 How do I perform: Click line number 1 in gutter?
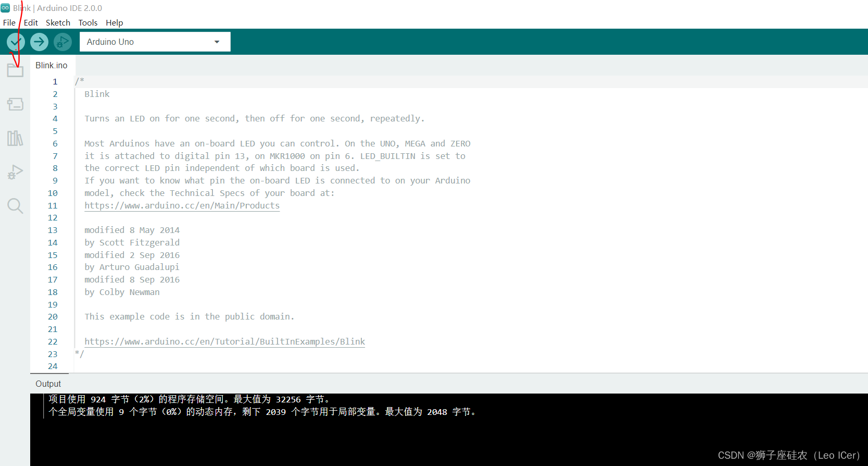pyautogui.click(x=55, y=82)
